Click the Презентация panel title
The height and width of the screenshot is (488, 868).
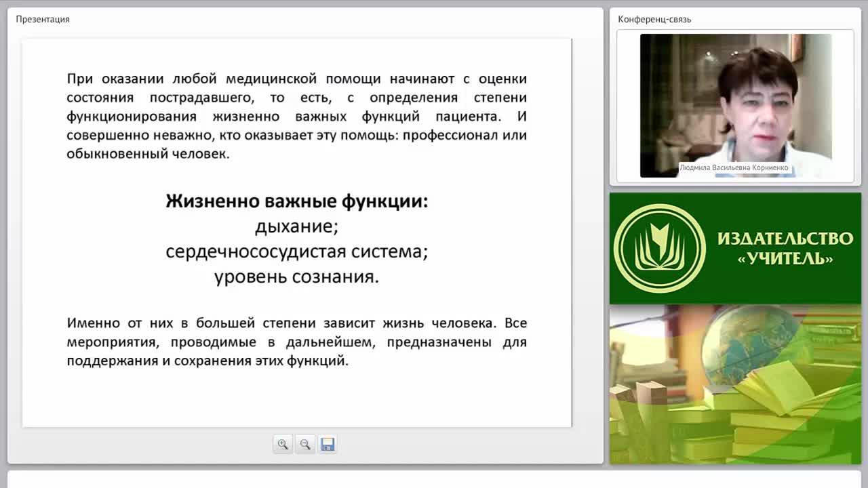(43, 19)
